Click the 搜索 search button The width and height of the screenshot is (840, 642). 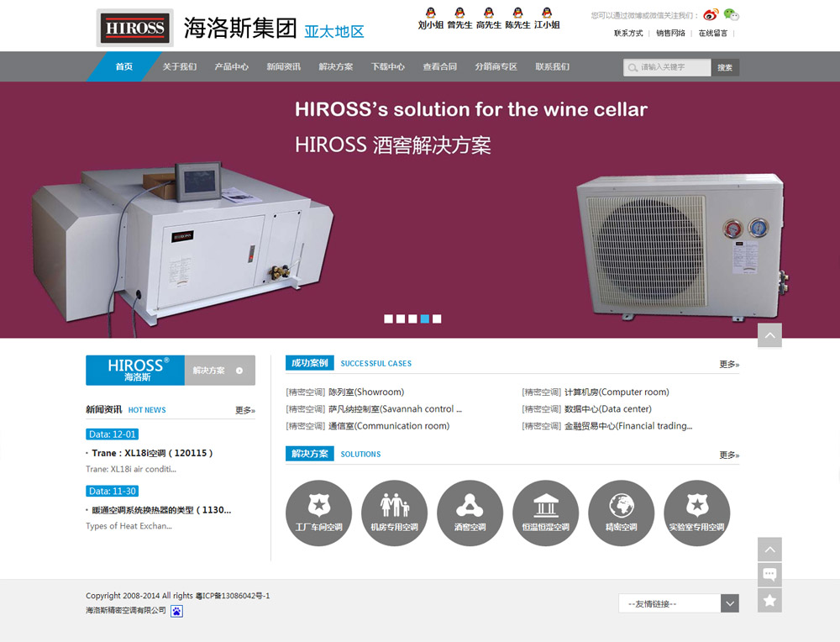pyautogui.click(x=726, y=67)
